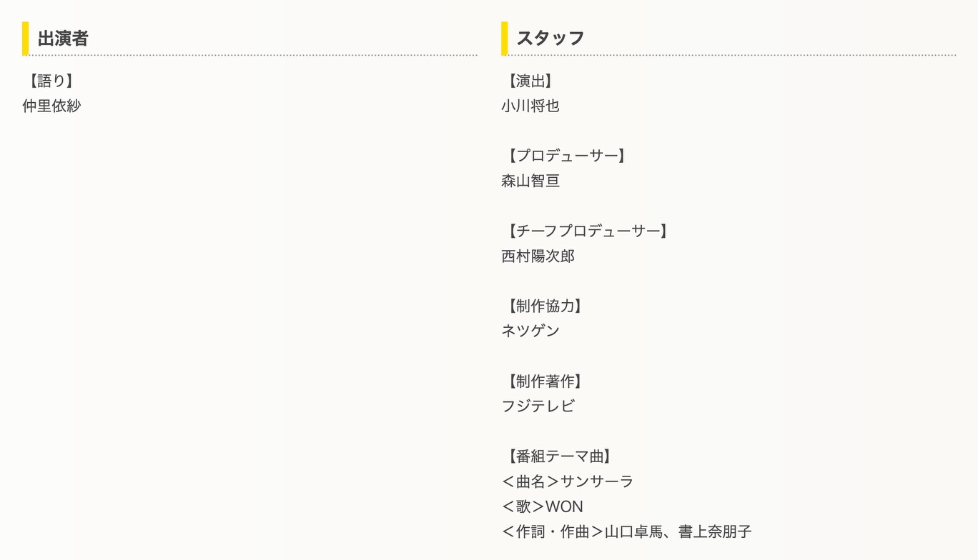Click the song title サンサーラ line
This screenshot has width=978, height=560.
(568, 481)
